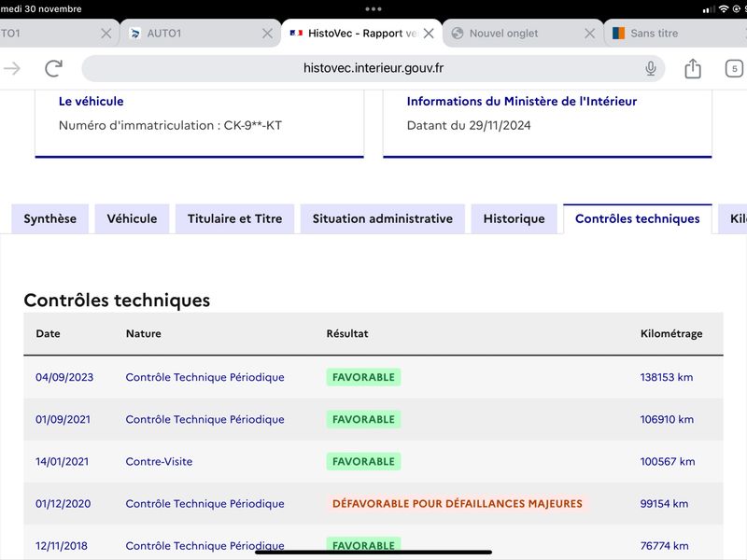Image resolution: width=747 pixels, height=560 pixels.
Task: Open the Historique tab
Action: (514, 218)
